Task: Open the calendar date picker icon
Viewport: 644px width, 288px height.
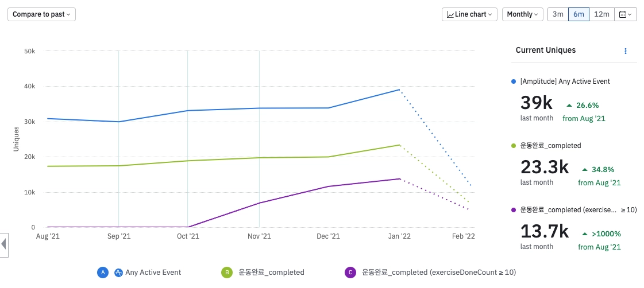Action: point(625,14)
